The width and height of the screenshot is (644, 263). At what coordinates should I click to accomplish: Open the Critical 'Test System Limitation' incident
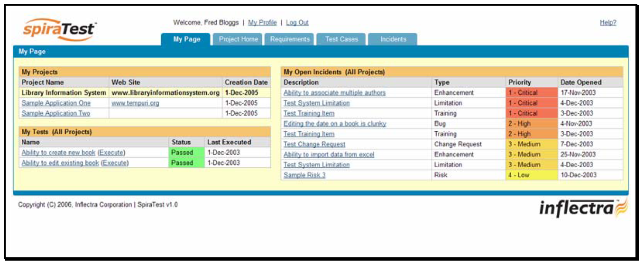click(316, 103)
